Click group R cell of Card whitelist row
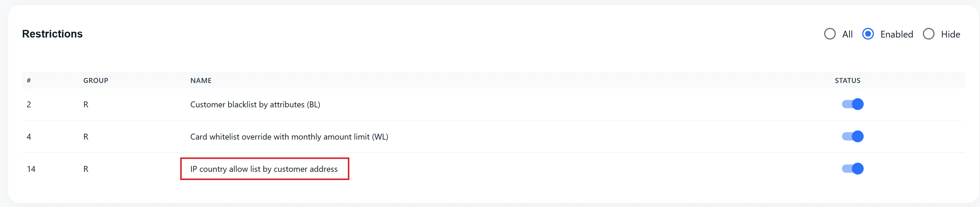 (x=86, y=137)
